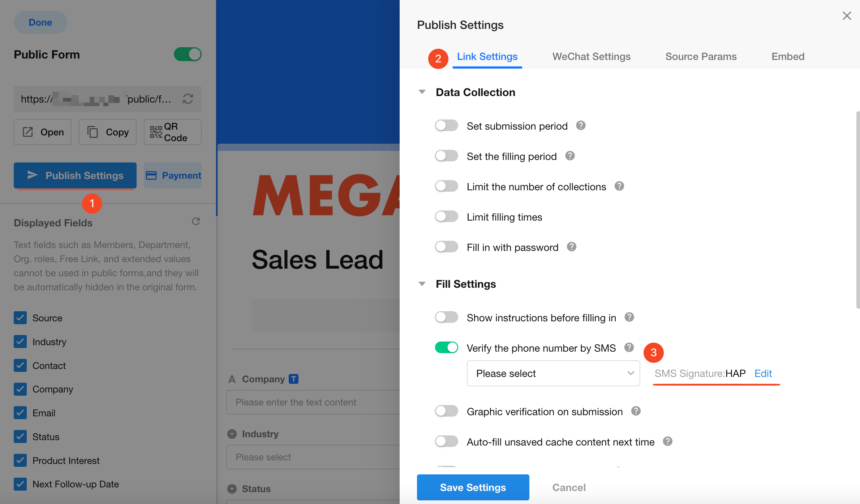Open the Source Params tab
Image resolution: width=860 pixels, height=504 pixels.
tap(701, 57)
